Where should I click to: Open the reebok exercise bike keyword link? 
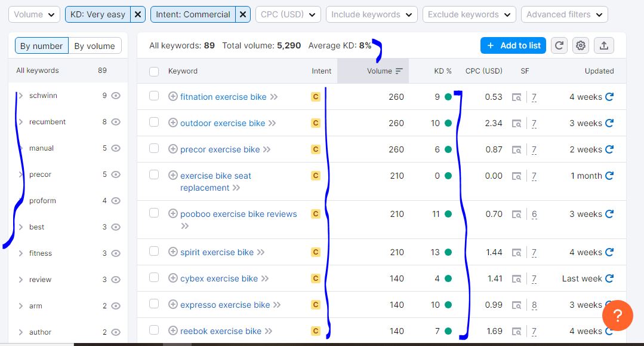[x=221, y=331]
